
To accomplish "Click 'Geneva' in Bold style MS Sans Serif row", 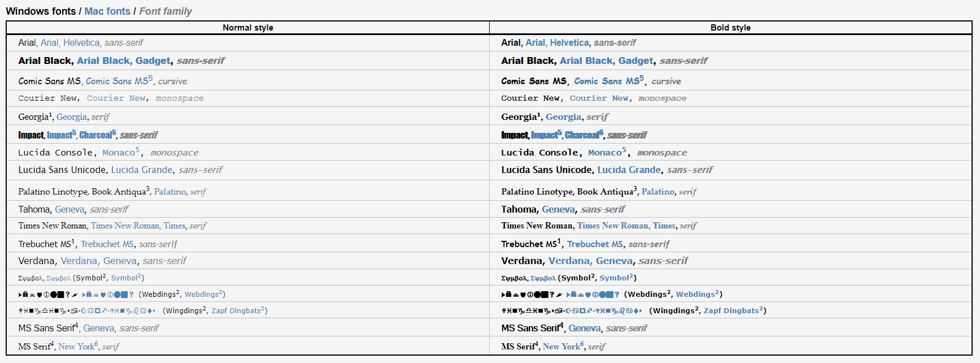I will [x=585, y=329].
